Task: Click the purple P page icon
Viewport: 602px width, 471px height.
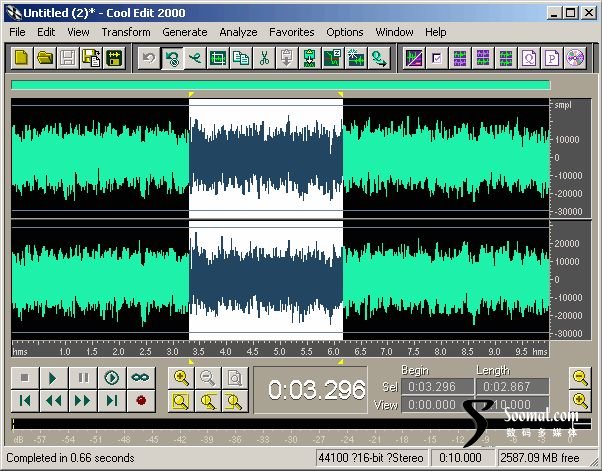Action: (552, 58)
